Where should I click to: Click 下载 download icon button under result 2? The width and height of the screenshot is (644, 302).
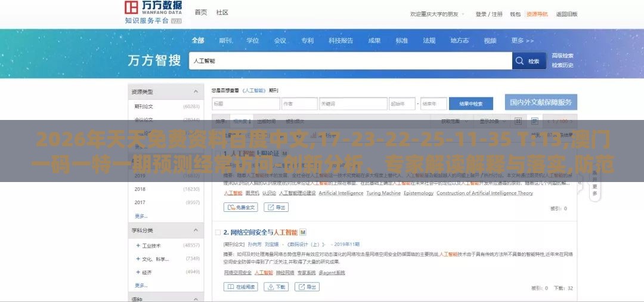pyautogui.click(x=276, y=287)
